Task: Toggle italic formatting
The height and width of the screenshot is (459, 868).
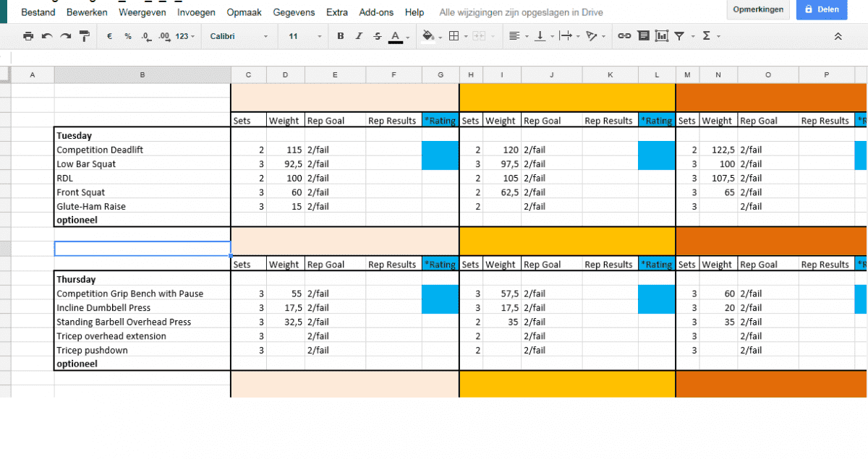Action: (357, 35)
